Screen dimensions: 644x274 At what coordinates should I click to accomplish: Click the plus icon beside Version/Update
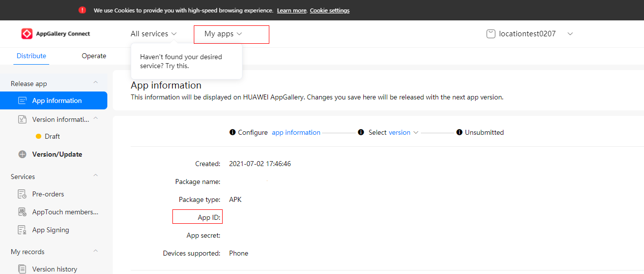tap(22, 154)
